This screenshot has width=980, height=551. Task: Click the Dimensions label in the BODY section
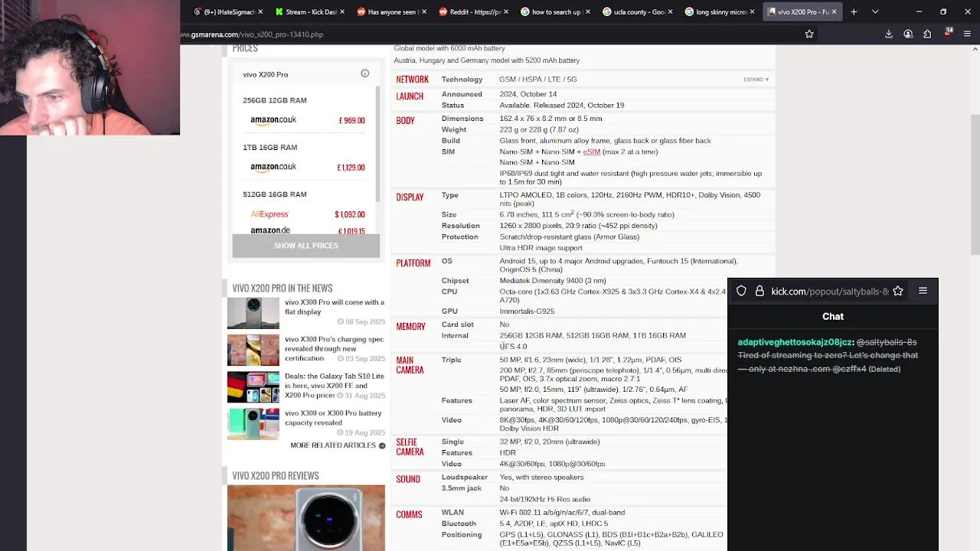(462, 119)
